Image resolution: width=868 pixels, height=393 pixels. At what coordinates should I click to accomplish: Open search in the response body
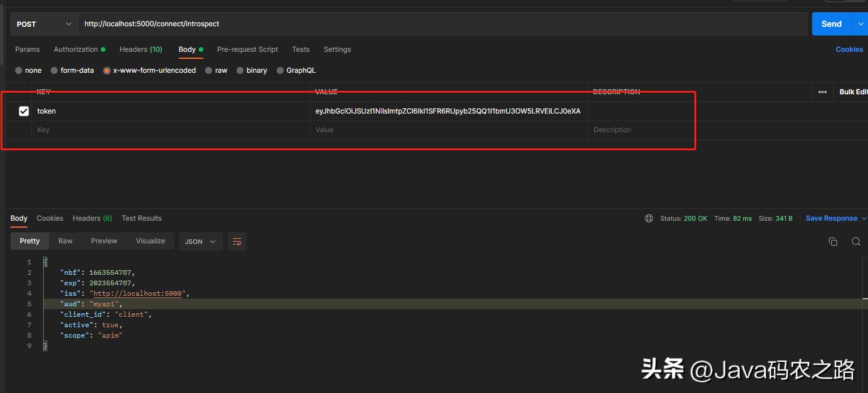point(856,242)
